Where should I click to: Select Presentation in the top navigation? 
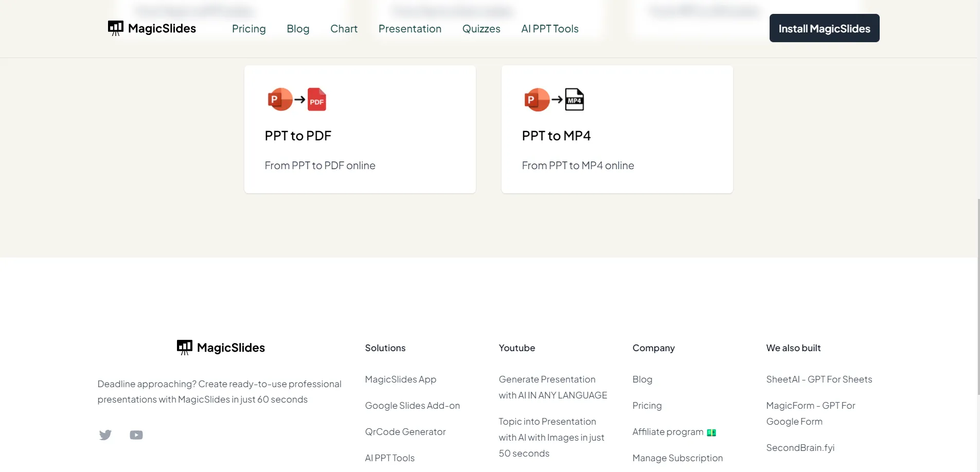point(409,29)
